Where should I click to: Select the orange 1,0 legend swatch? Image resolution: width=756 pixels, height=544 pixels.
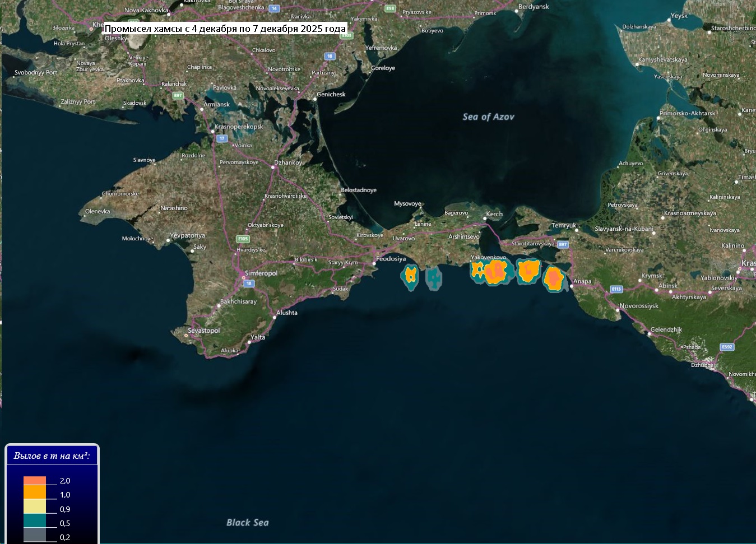(35, 492)
